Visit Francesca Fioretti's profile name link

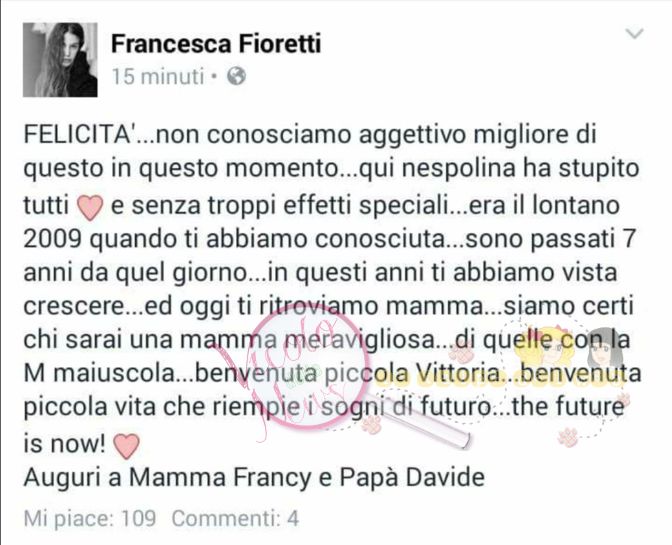[216, 43]
